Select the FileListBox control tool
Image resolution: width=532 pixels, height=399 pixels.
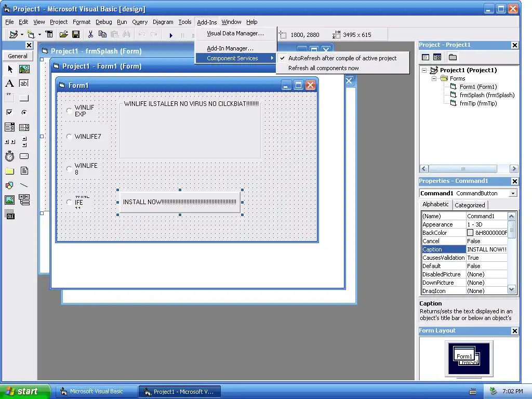[x=24, y=171]
